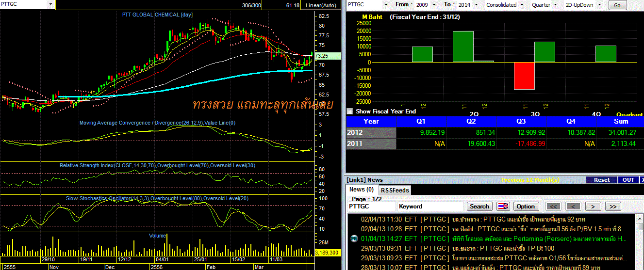Toggle the Thai/English language flag icon
Image resolution: width=644 pixels, height=270 pixels.
[504, 206]
